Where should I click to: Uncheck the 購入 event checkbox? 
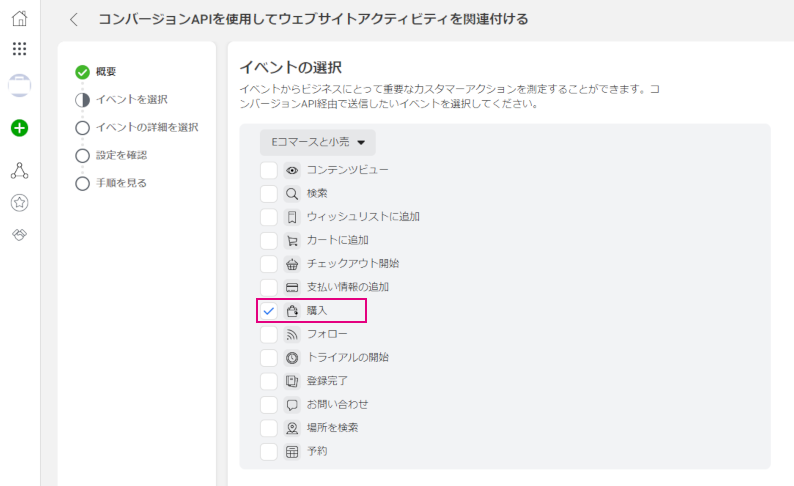(269, 311)
